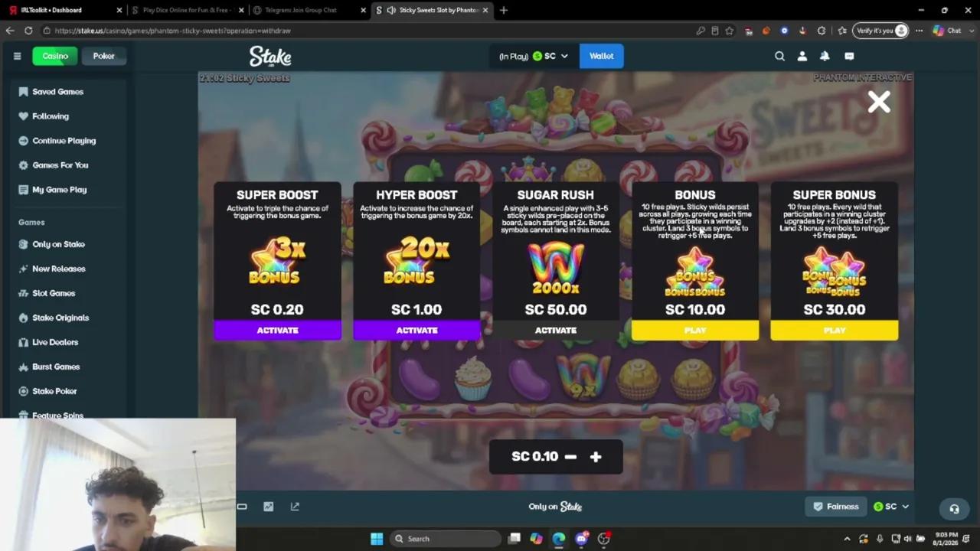Activate Sugar Rush for SC 50.00
Screen dimensions: 980x551
pyautogui.click(x=556, y=330)
